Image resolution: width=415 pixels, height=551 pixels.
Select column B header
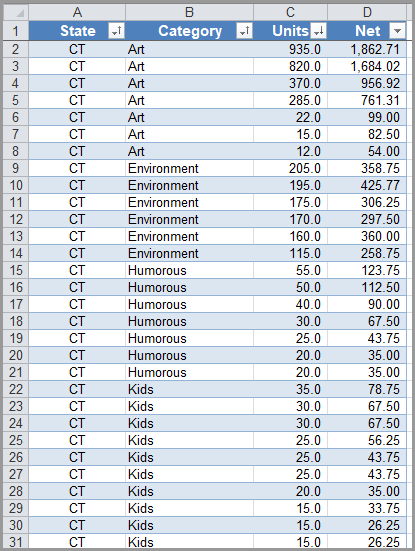[x=189, y=13]
